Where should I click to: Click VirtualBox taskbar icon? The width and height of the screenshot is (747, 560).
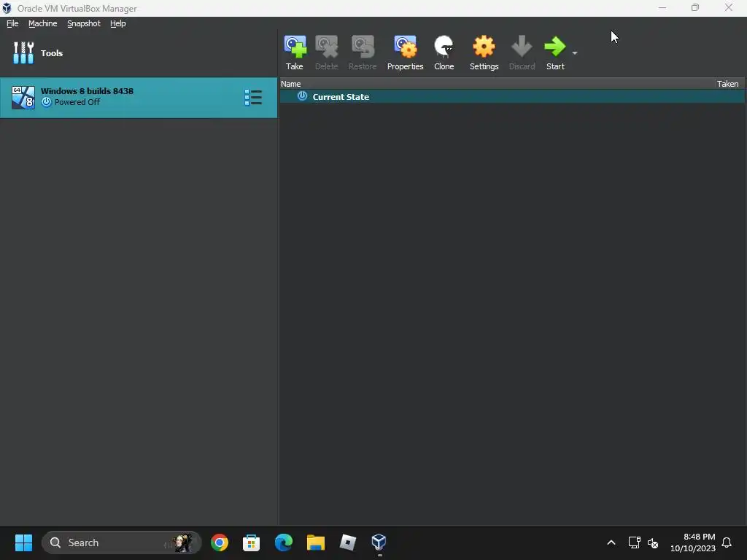[x=379, y=542]
